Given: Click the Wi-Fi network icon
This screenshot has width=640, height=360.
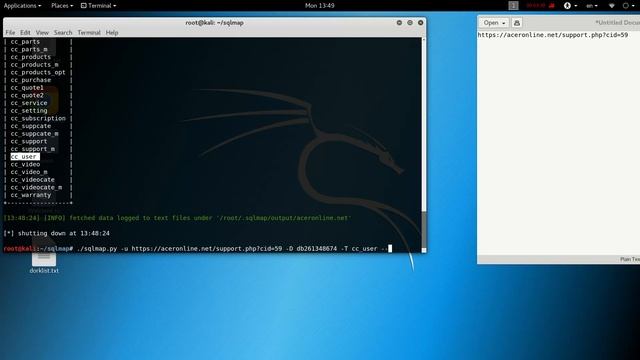Looking at the screenshot, I should click(x=611, y=6).
